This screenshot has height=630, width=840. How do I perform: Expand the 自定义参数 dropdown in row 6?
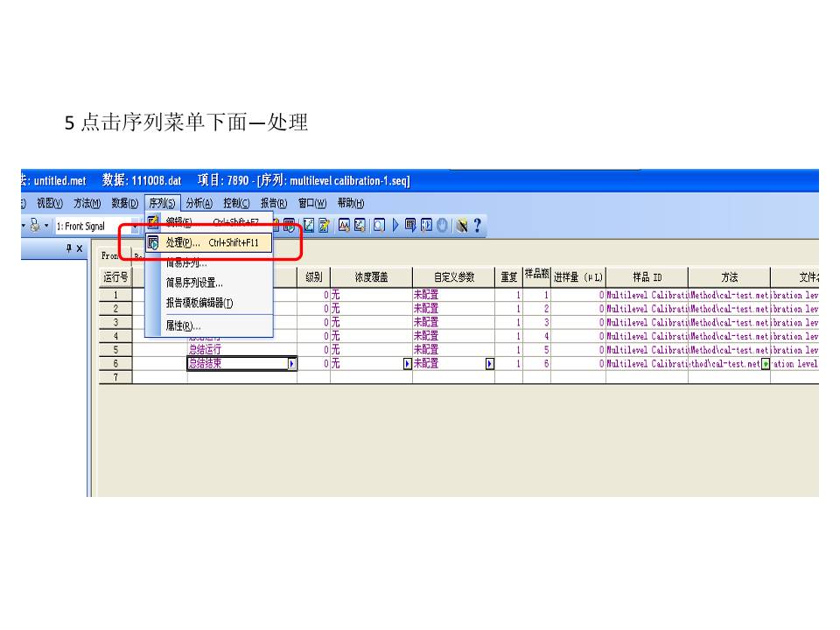coord(489,364)
